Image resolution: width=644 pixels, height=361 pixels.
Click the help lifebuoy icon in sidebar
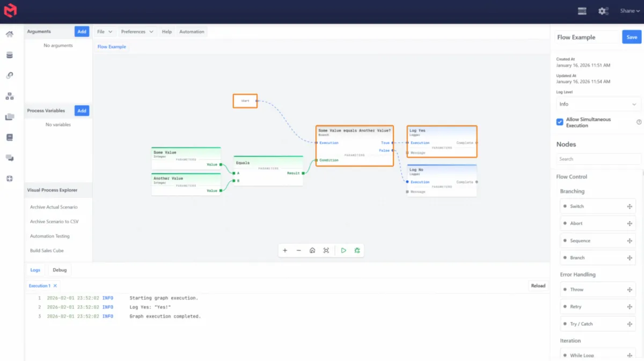10,179
